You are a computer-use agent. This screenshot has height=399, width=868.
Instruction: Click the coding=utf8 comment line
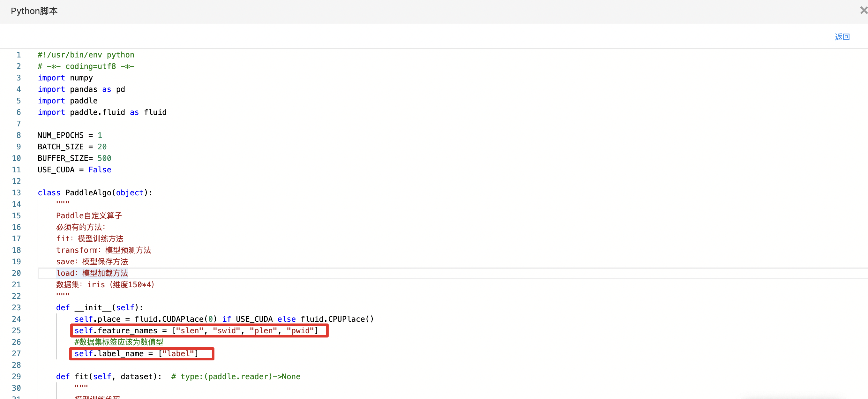tap(86, 66)
